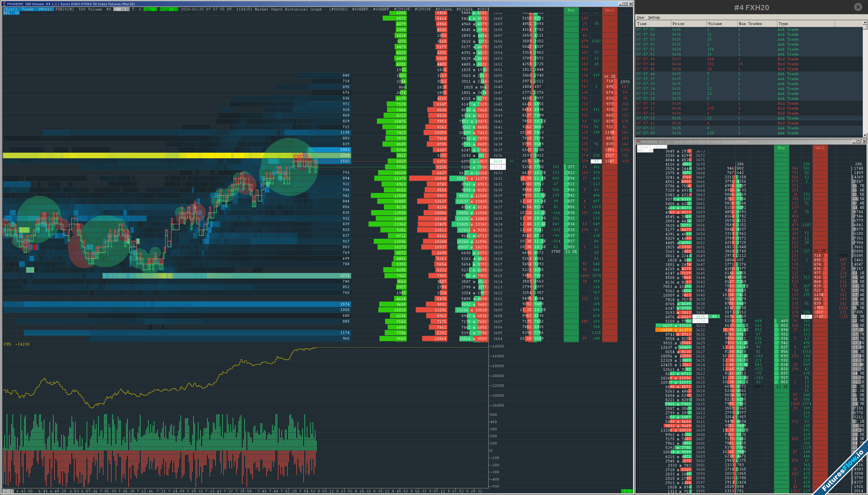Click the 'Num Trades' column header
Viewport: 868px width, 495px height.
click(751, 23)
